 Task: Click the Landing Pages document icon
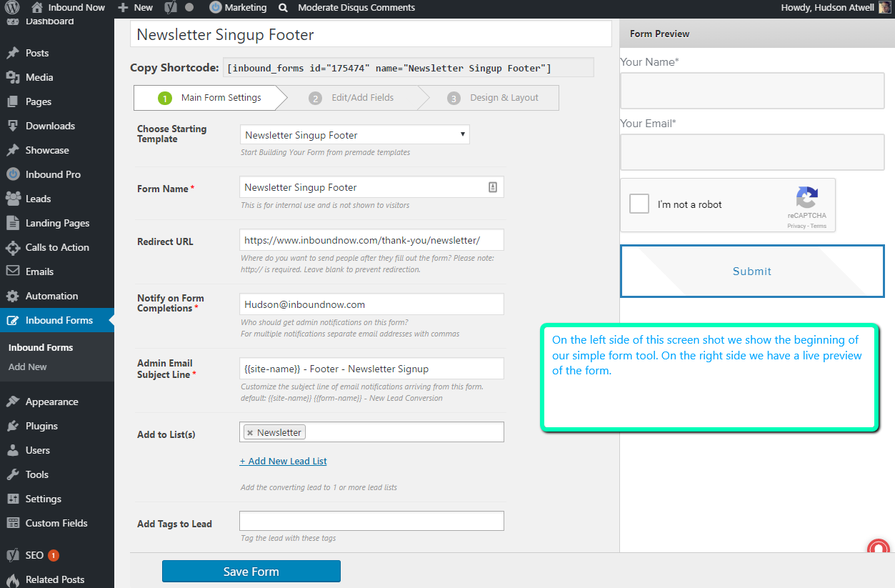[x=12, y=223]
